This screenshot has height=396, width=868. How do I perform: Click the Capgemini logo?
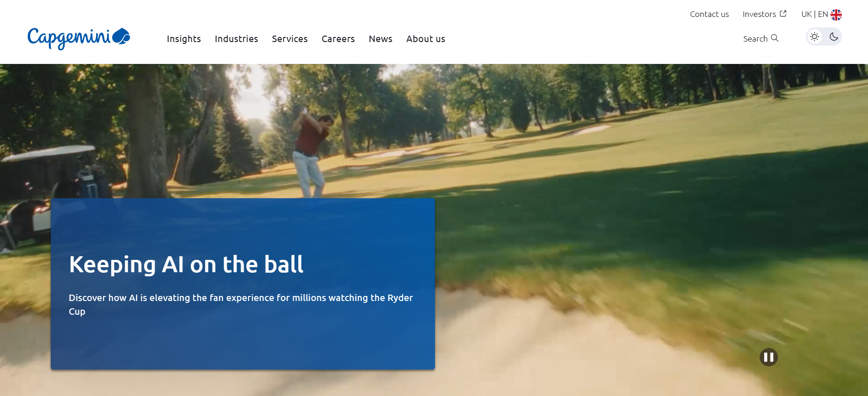[x=79, y=38]
